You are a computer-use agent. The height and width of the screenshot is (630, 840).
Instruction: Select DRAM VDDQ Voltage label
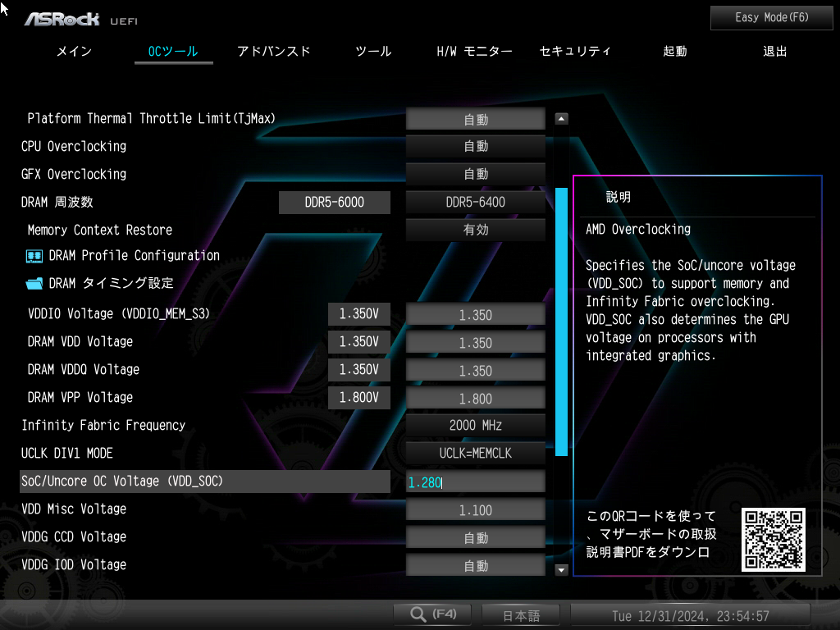tap(84, 369)
